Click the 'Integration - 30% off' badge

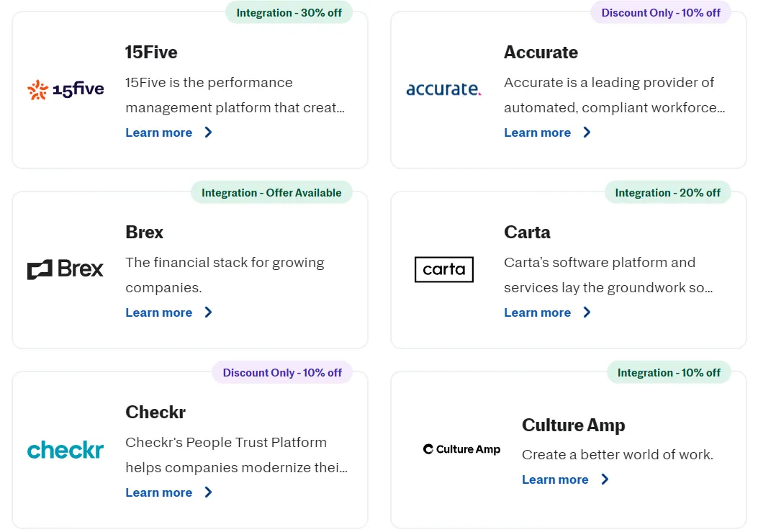pyautogui.click(x=289, y=12)
